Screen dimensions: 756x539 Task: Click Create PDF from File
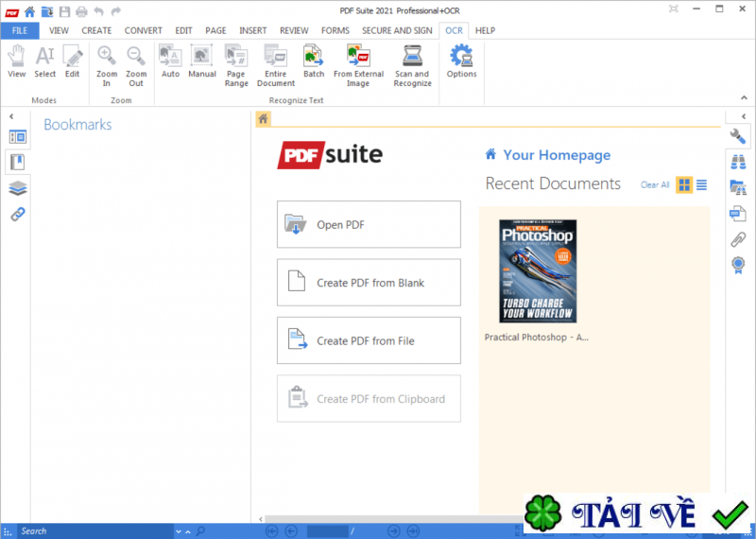369,340
